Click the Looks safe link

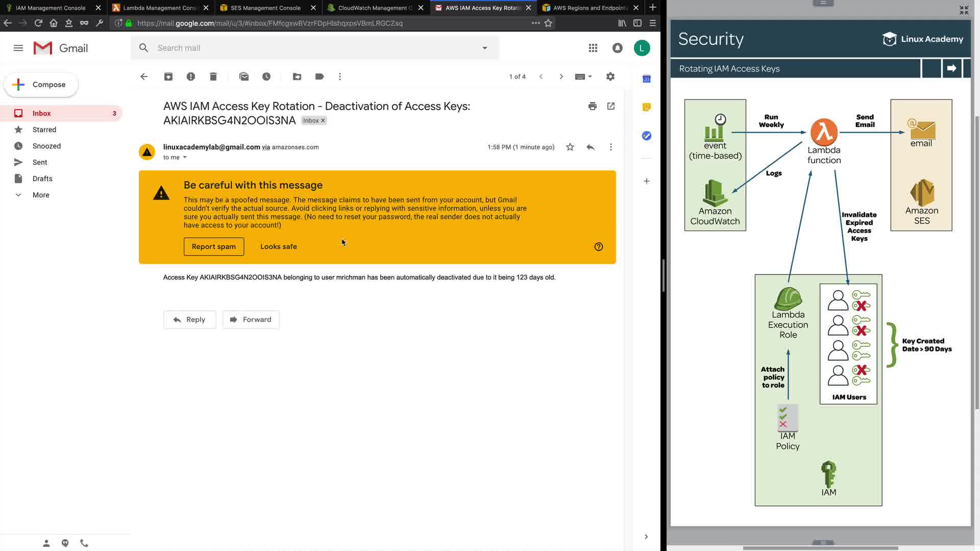coord(278,246)
